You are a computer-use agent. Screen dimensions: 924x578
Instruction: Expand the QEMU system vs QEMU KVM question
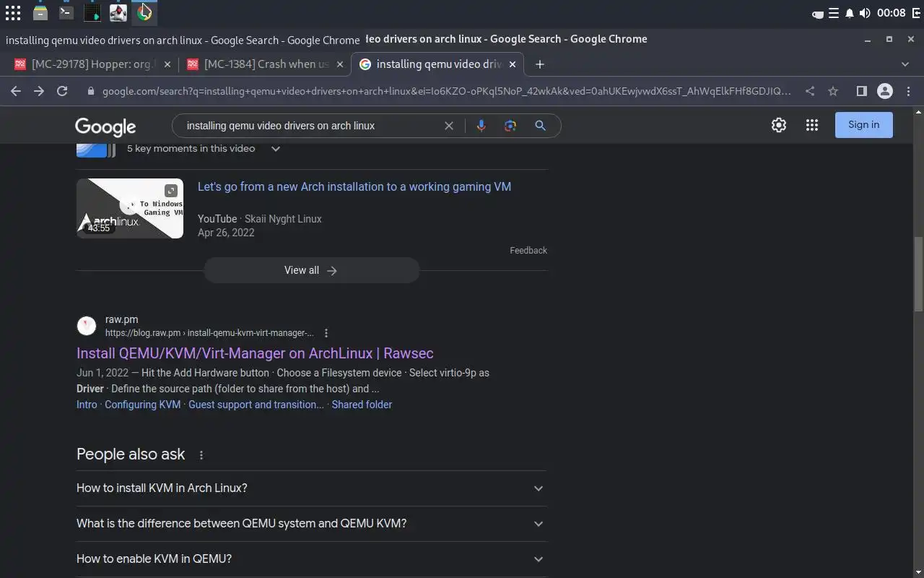(311, 524)
